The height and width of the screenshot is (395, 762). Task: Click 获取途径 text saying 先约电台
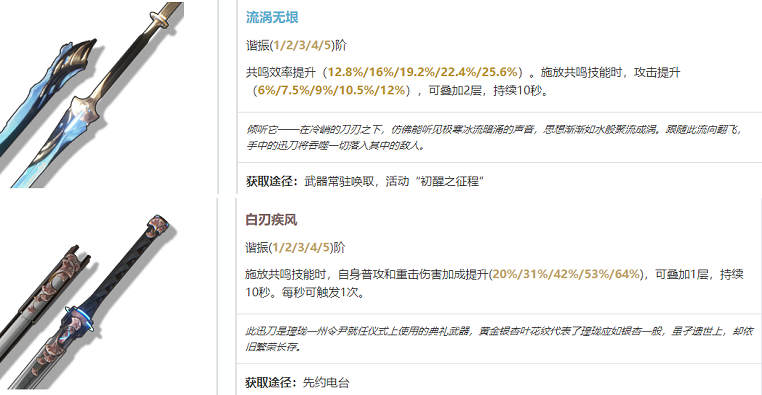point(297,382)
